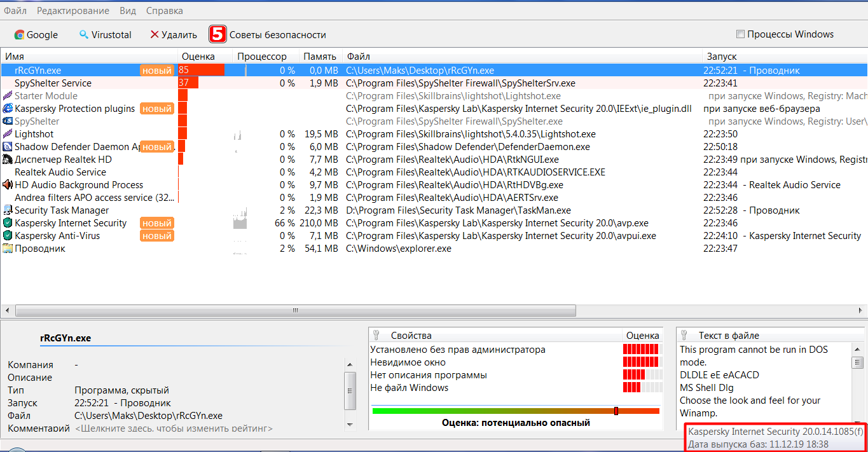Click the 210,0 MB memory value
868x452 pixels.
[319, 223]
